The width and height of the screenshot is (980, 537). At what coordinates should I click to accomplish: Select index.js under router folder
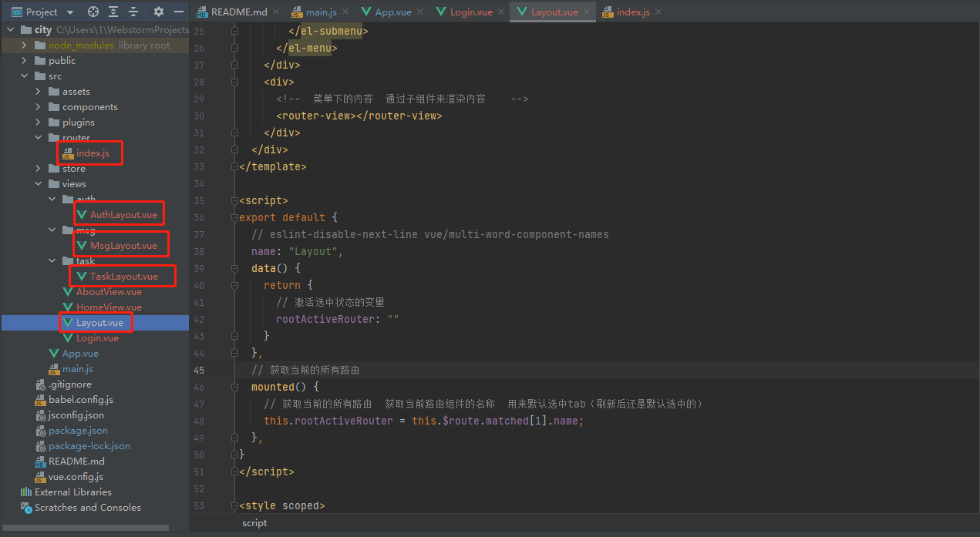[x=93, y=153]
